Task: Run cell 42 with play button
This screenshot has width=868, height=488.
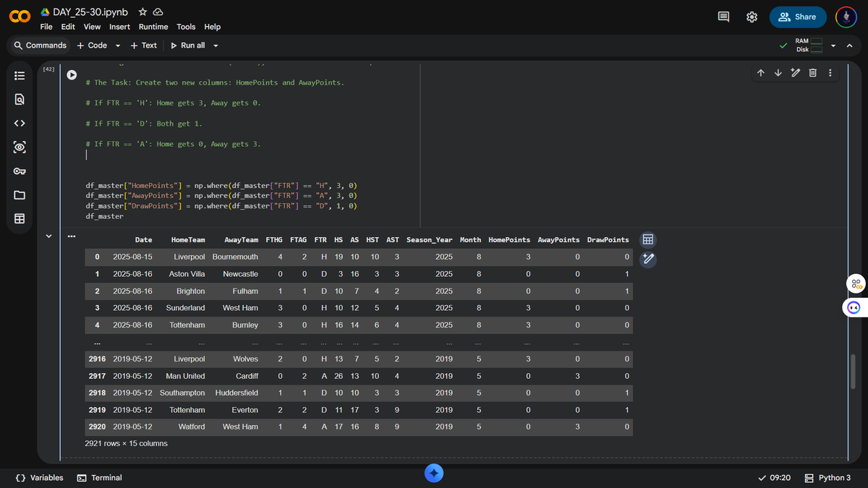Action: (x=72, y=74)
